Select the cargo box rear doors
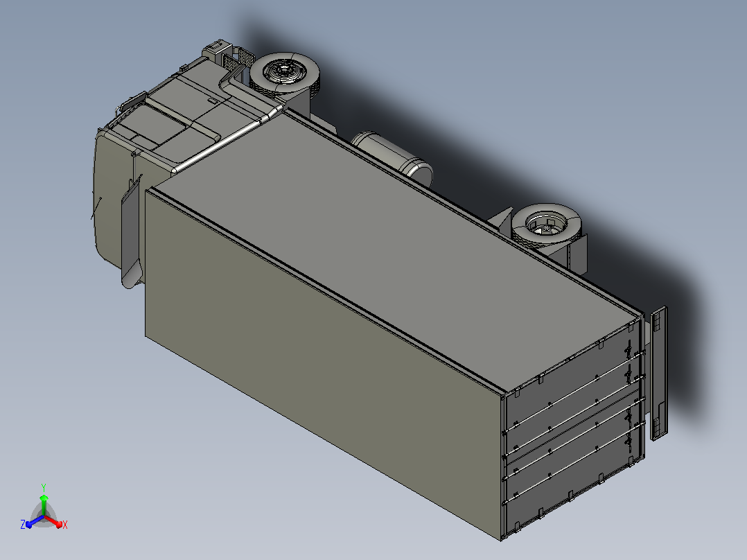The image size is (747, 560). pos(575,427)
